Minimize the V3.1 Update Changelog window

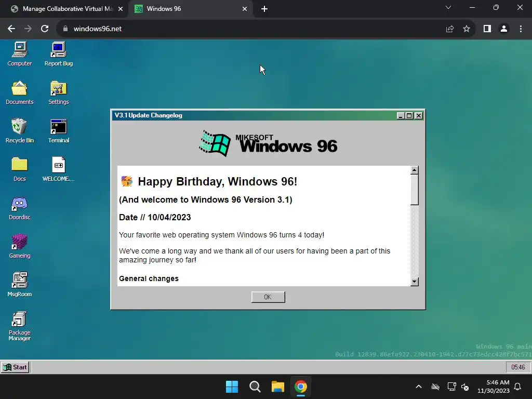401,116
